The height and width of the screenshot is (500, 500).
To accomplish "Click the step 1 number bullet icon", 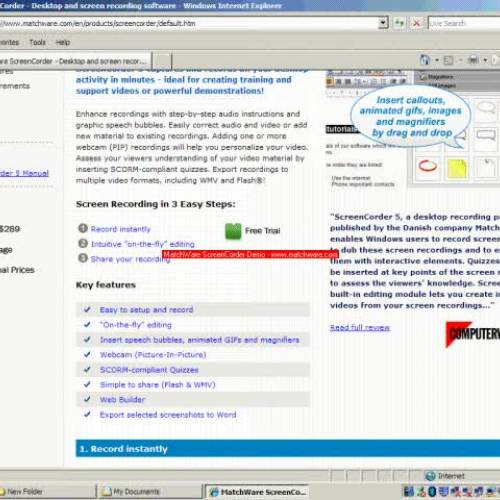I will click(x=83, y=228).
